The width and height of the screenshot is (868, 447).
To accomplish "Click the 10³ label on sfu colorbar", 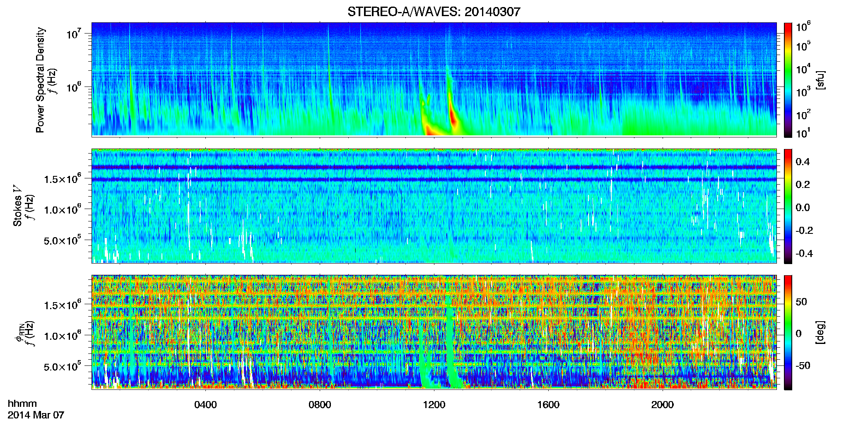I will coord(803,91).
